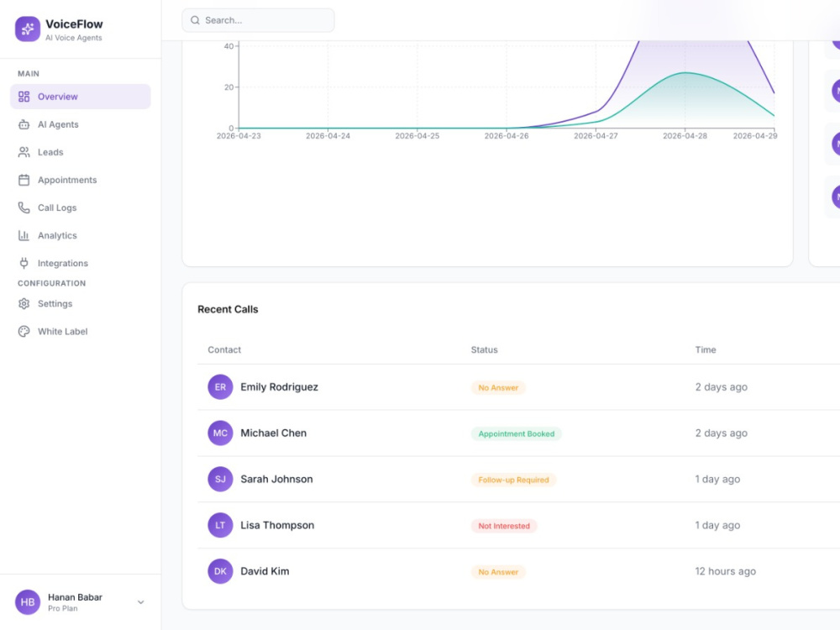Click the White Label palette icon
Viewport: 840px width, 630px height.
(24, 332)
